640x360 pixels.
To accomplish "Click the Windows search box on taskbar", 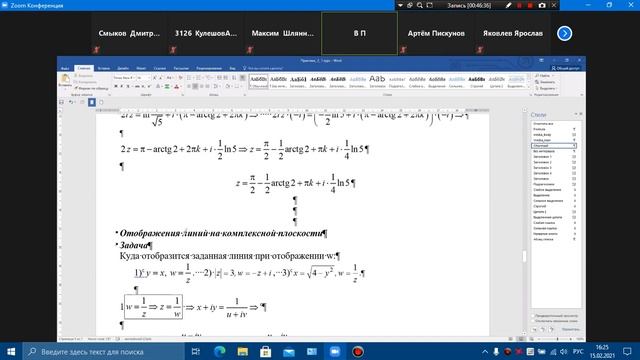I will (104, 351).
